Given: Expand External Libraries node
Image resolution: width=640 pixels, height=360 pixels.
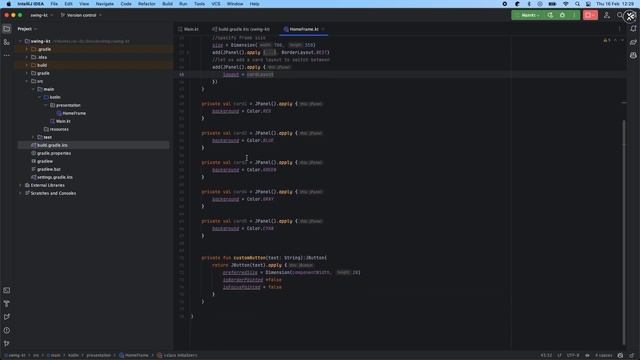Looking at the screenshot, I should (20, 185).
